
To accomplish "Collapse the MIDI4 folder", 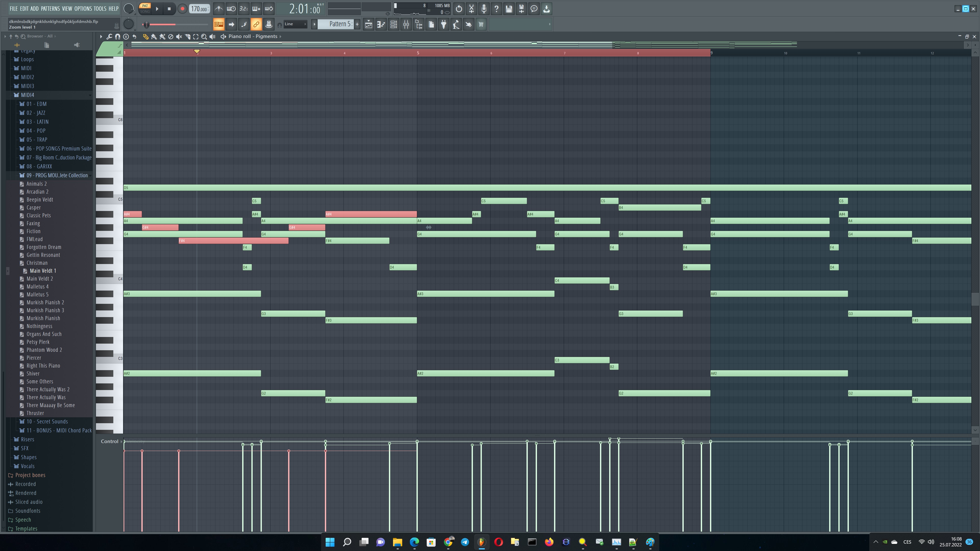I will (27, 95).
